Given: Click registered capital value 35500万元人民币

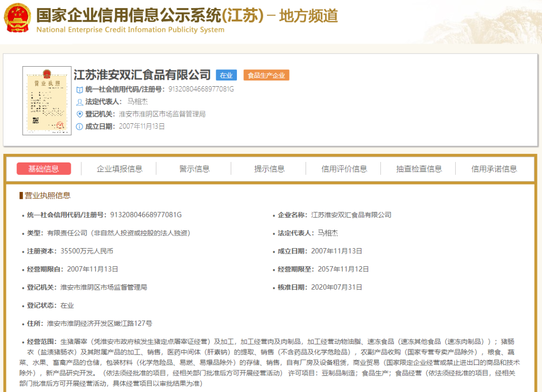Looking at the screenshot, I should 87,251.
